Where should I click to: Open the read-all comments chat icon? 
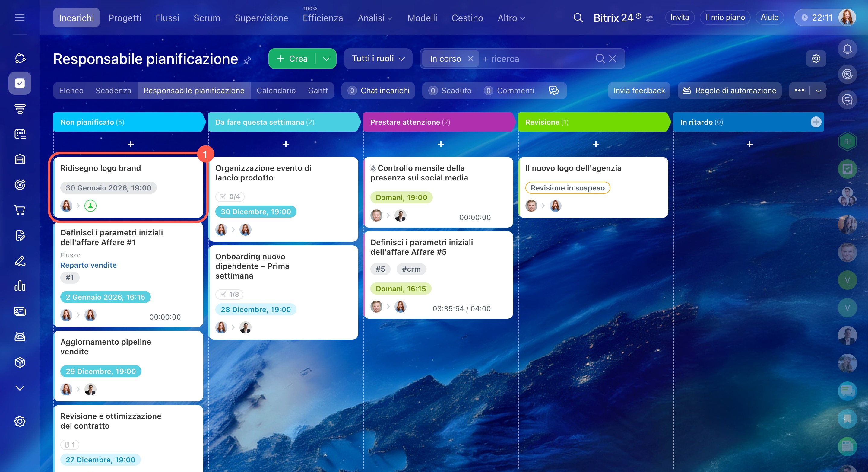(553, 90)
